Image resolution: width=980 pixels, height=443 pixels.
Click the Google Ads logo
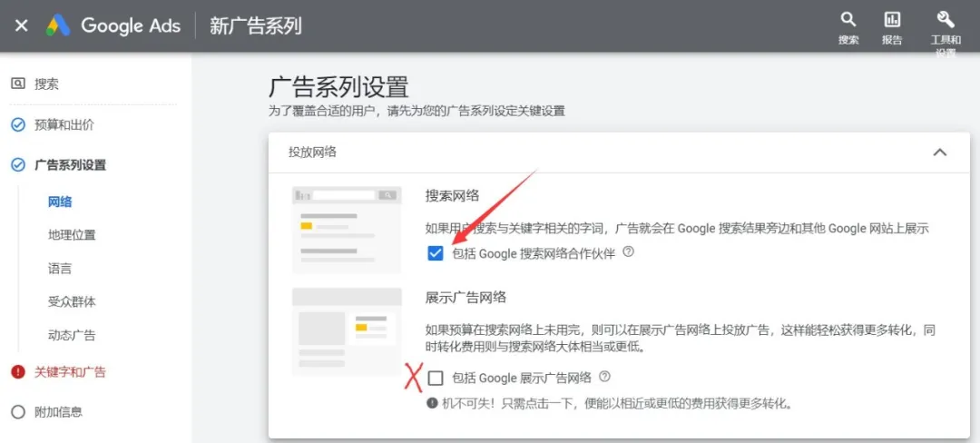tap(113, 25)
